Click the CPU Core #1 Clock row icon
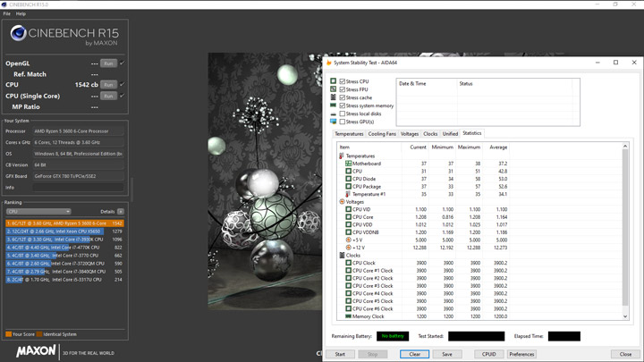The image size is (644, 362). [348, 271]
